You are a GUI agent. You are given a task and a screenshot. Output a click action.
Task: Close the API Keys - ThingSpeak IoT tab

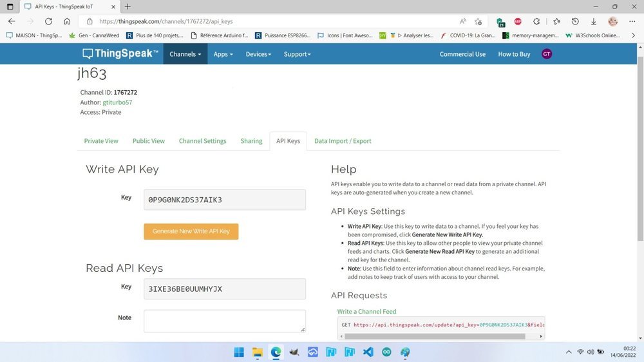pos(113,6)
